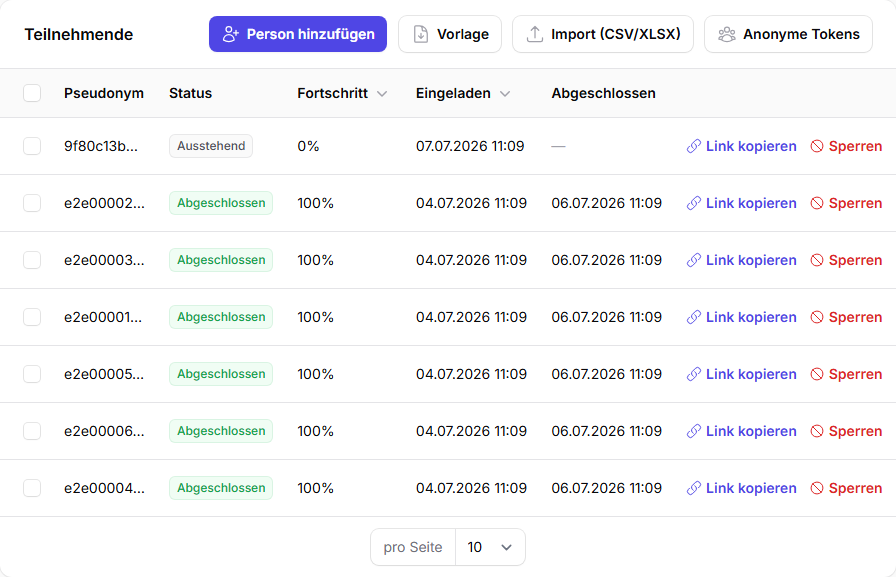Click the Link kopieren text for e2e00005
The image size is (896, 577).
pyautogui.click(x=751, y=375)
